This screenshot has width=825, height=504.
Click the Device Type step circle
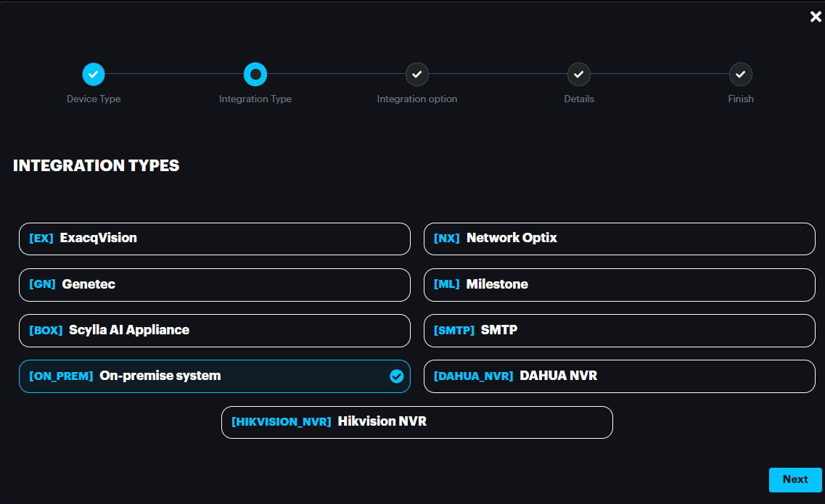[x=94, y=74]
